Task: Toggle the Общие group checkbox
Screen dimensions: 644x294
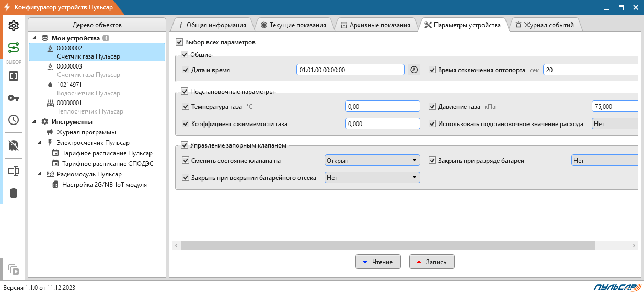Action: click(x=185, y=54)
